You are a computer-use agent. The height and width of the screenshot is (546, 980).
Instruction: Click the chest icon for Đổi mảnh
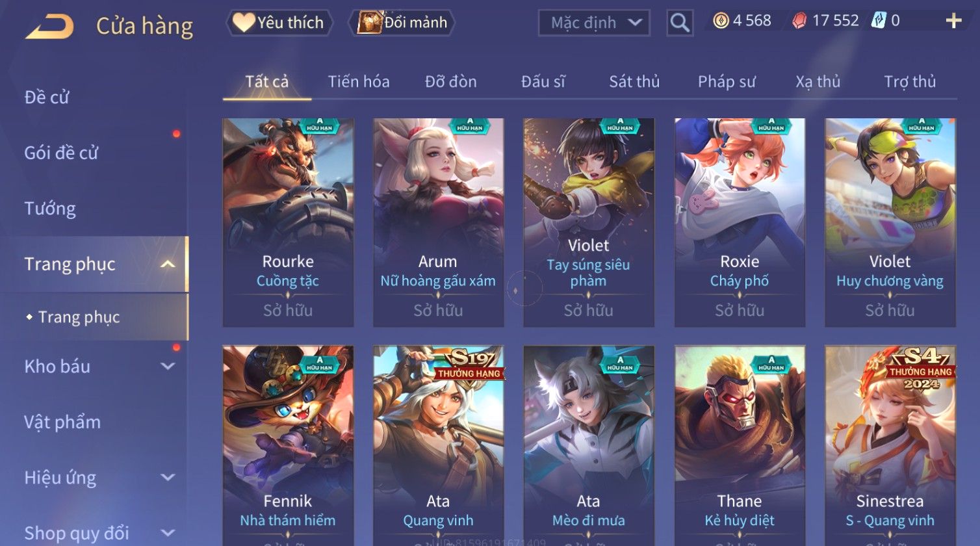point(369,22)
